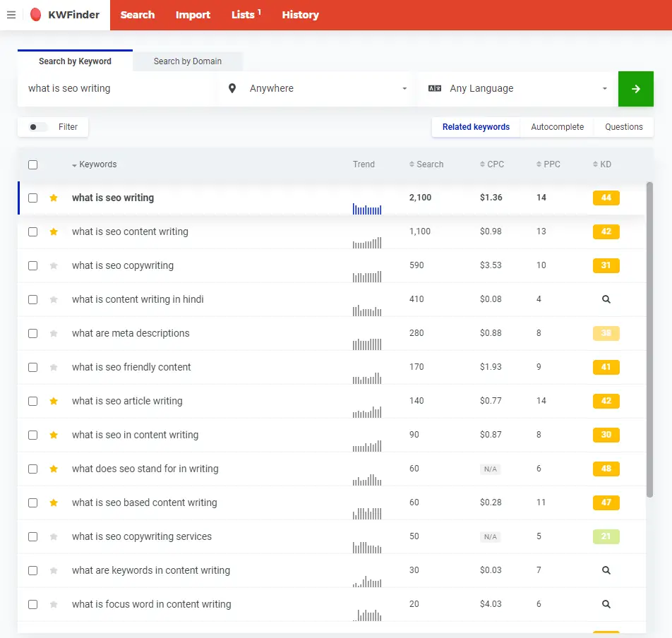Sort by KD column
672x638 pixels.
(x=601, y=164)
